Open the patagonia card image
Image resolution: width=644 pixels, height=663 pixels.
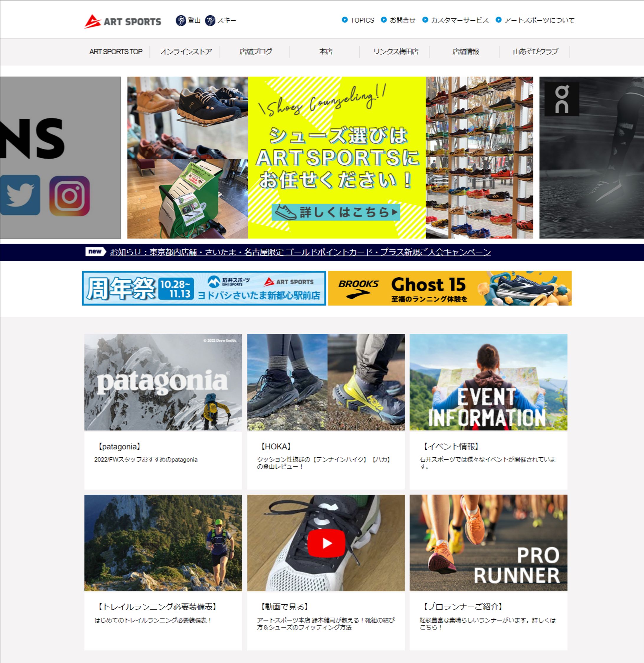click(163, 382)
